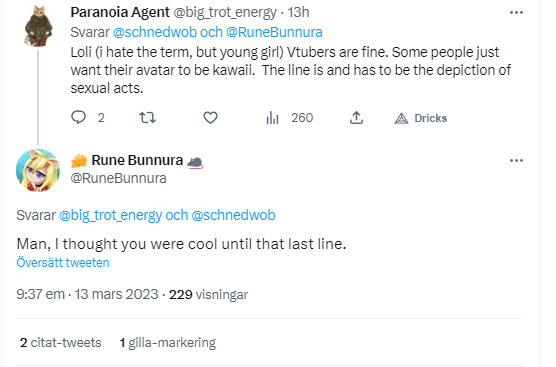Viewport: 556px width, 367px height.
Task: Open replies on Paranoia Agent's tweet
Action: [x=78, y=117]
